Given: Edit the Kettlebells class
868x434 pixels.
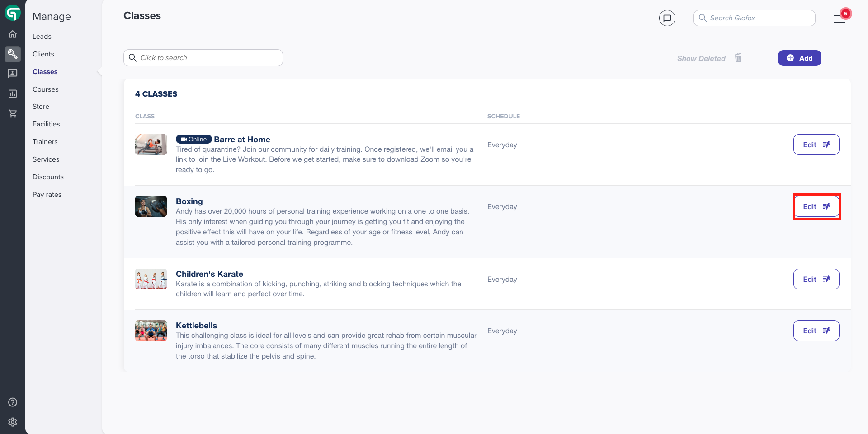Looking at the screenshot, I should (816, 331).
